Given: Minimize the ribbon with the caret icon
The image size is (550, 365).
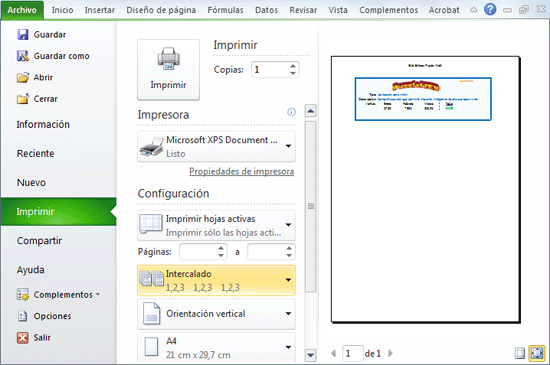Looking at the screenshot, I should 474,10.
